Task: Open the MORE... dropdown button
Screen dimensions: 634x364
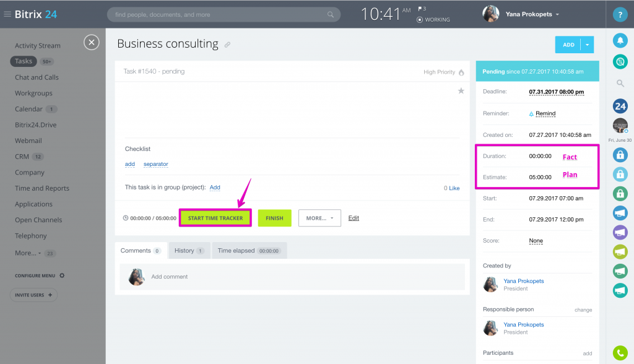Action: [319, 218]
